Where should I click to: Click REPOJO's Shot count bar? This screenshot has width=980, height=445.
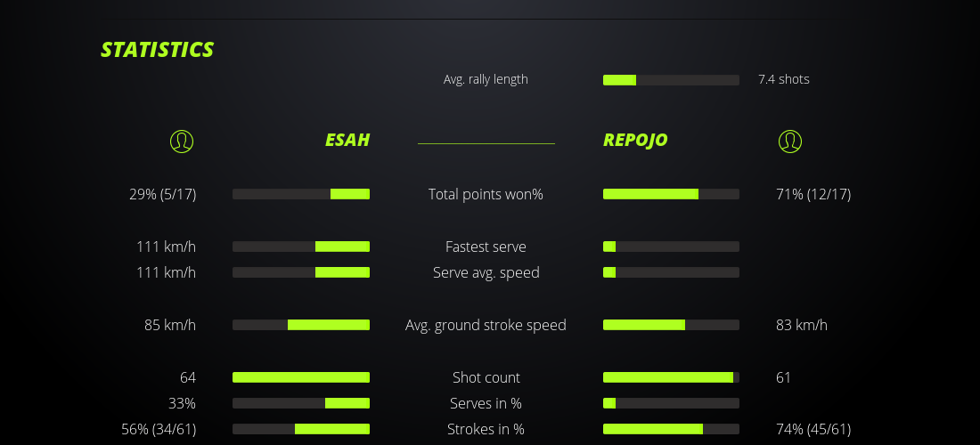(x=671, y=377)
